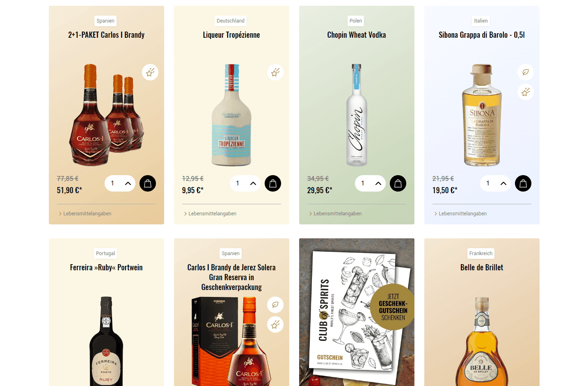Open quantity selector for Sibona Grappa
This screenshot has width=588, height=386.
tap(495, 183)
